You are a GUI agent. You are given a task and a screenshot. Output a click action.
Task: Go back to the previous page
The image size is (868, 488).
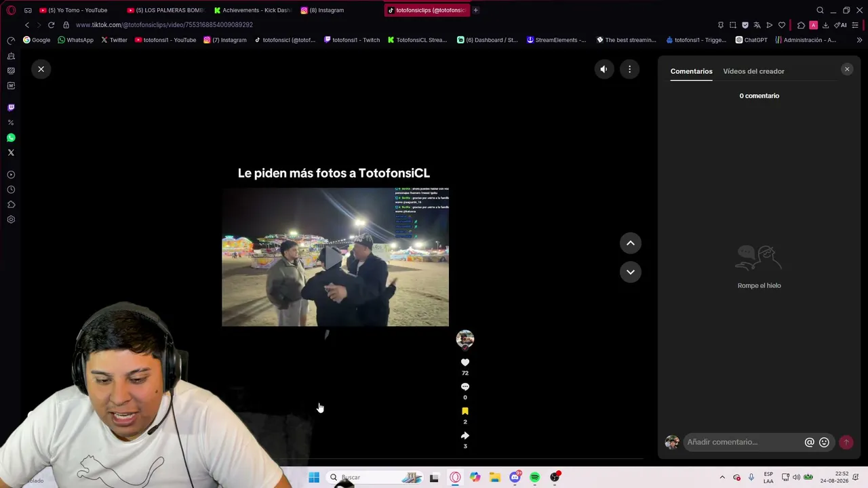tap(27, 25)
